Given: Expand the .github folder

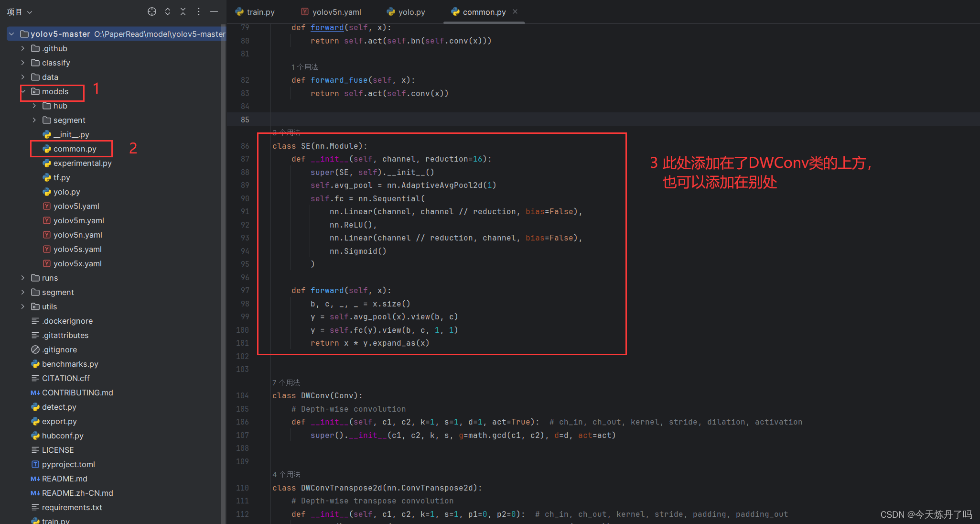Looking at the screenshot, I should click(22, 48).
